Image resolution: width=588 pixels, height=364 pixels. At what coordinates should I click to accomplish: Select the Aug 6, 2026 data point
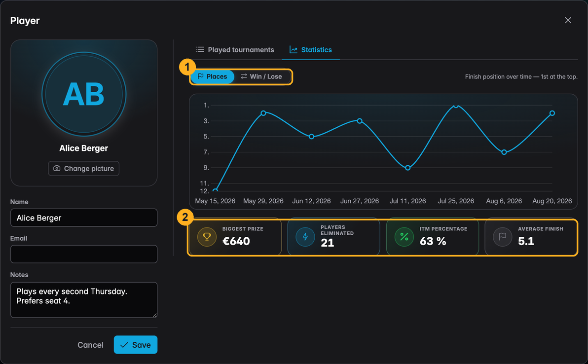pyautogui.click(x=504, y=152)
